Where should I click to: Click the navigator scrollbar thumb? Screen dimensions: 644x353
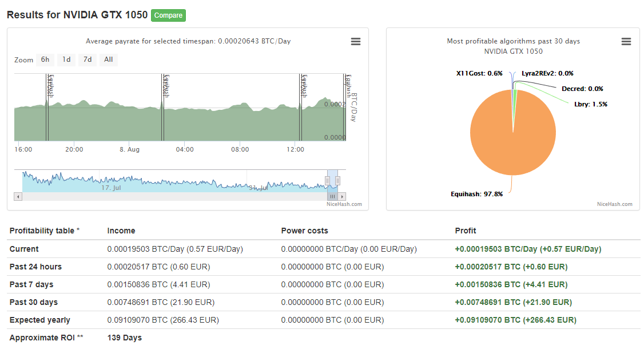(x=332, y=196)
